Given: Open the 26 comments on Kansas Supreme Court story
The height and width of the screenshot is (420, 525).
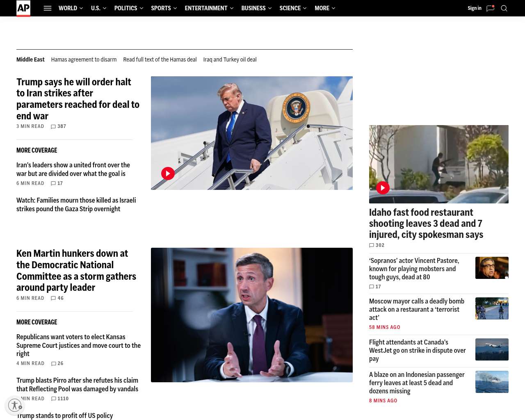Looking at the screenshot, I should click(57, 363).
